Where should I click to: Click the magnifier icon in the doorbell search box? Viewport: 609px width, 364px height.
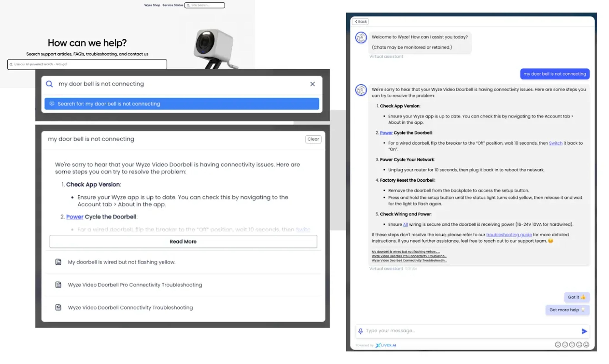pyautogui.click(x=49, y=84)
